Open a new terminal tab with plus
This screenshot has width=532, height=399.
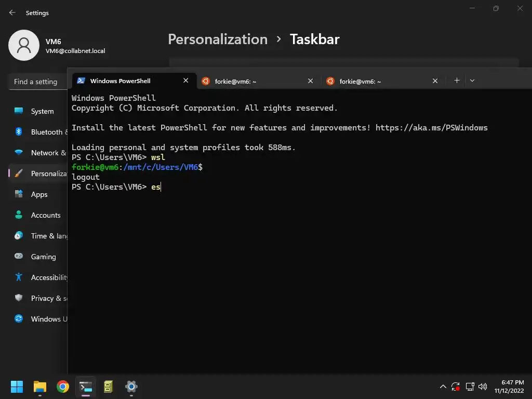[457, 81]
